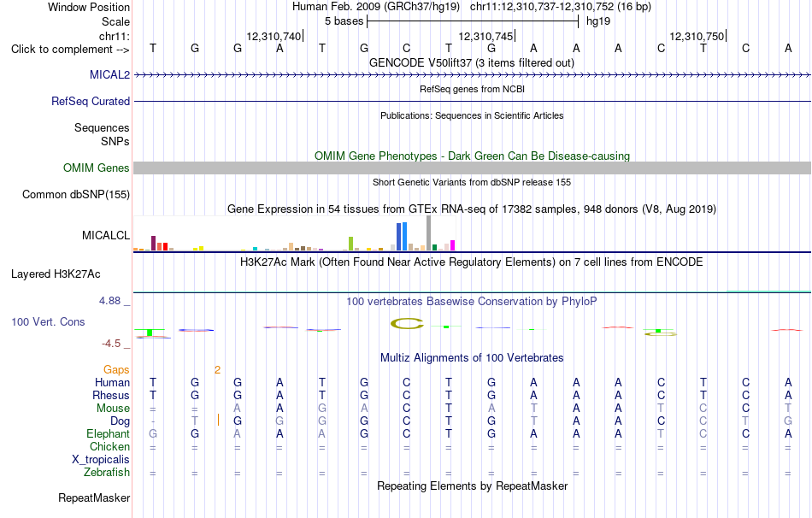The height and width of the screenshot is (518, 812).
Task: Select the Elephant alignment row label
Action: tap(108, 433)
